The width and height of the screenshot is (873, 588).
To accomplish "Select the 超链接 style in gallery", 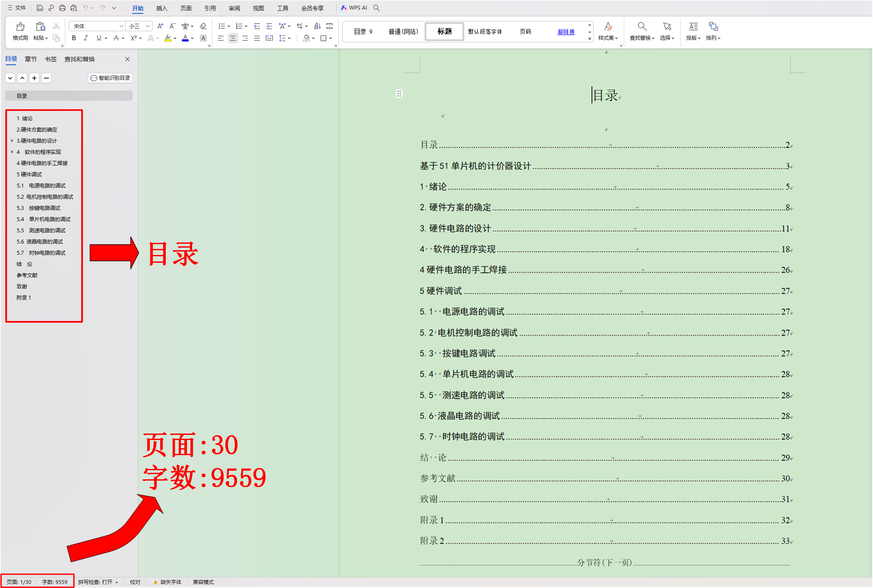I will click(566, 31).
